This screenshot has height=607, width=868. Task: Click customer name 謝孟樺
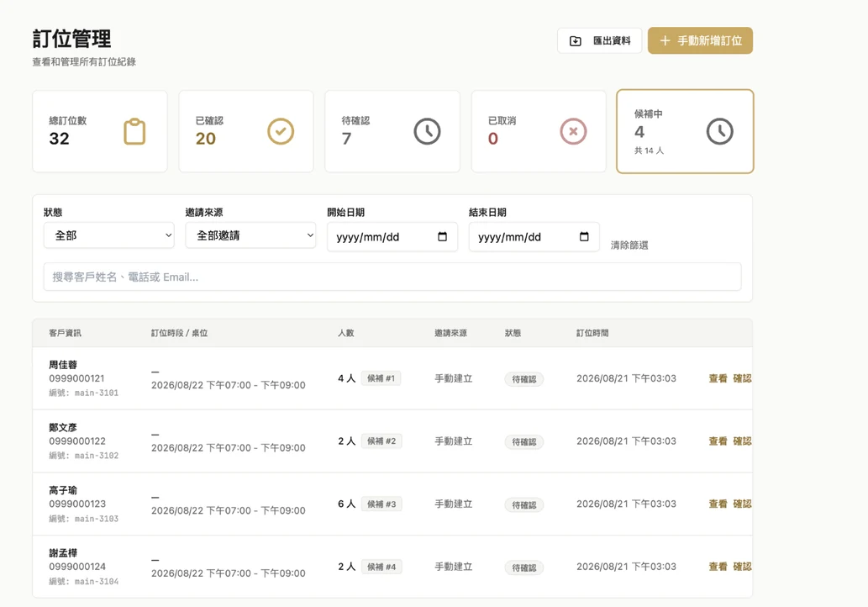point(63,552)
